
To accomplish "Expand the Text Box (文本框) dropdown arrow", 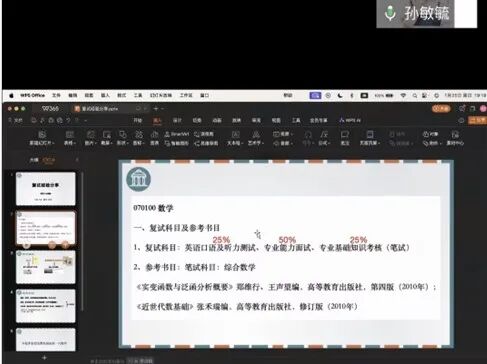I will coord(242,143).
